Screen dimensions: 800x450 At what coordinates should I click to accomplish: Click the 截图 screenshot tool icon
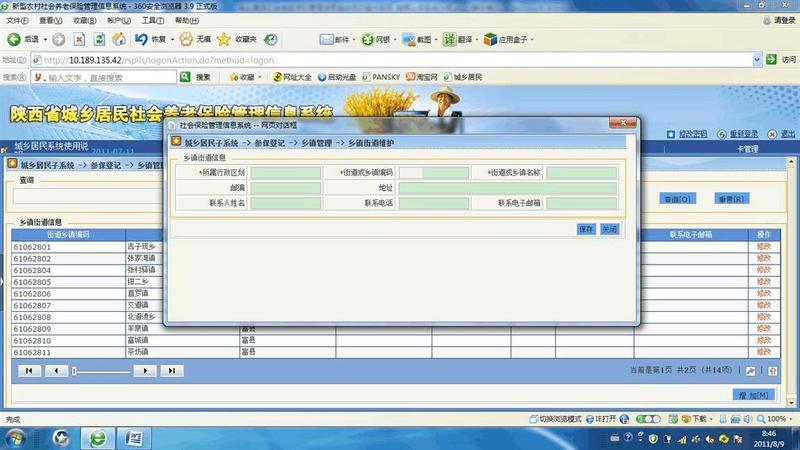point(409,39)
